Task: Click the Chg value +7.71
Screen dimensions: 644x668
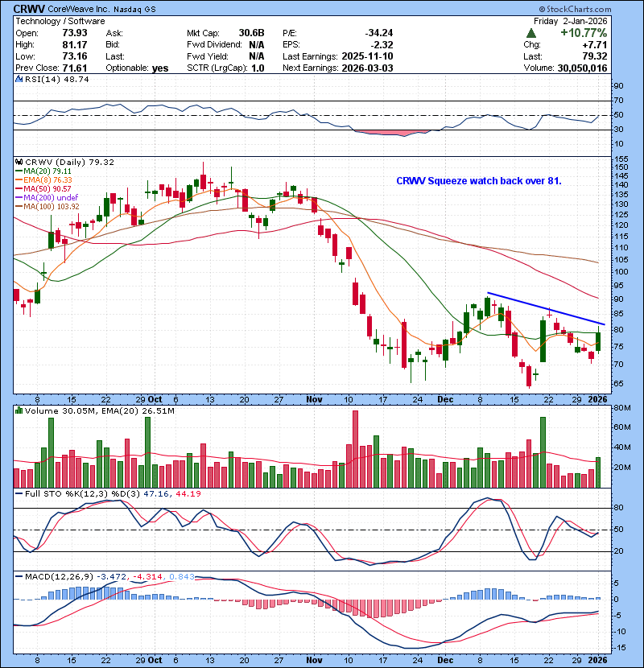Action: coord(595,45)
